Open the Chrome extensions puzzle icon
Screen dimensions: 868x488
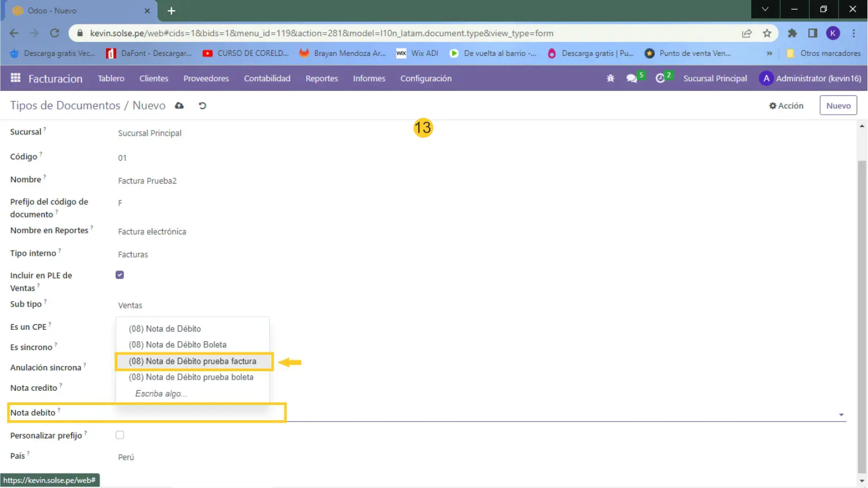tap(792, 33)
